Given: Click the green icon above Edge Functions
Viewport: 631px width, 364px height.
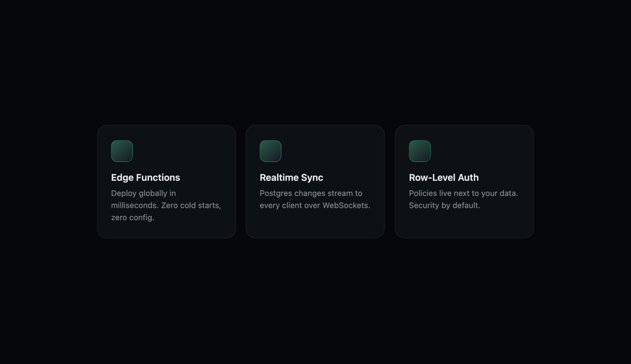Looking at the screenshot, I should pyautogui.click(x=122, y=151).
